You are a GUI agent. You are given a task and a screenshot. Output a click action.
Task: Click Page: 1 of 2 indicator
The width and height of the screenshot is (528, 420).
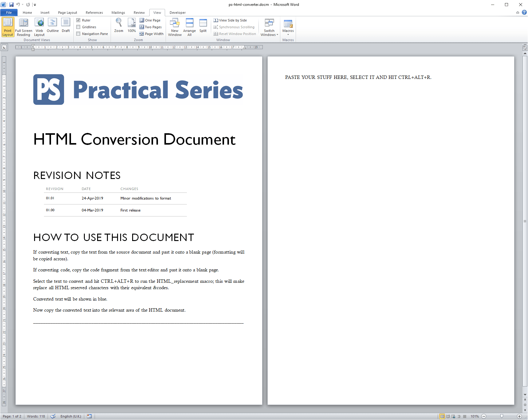pos(12,416)
